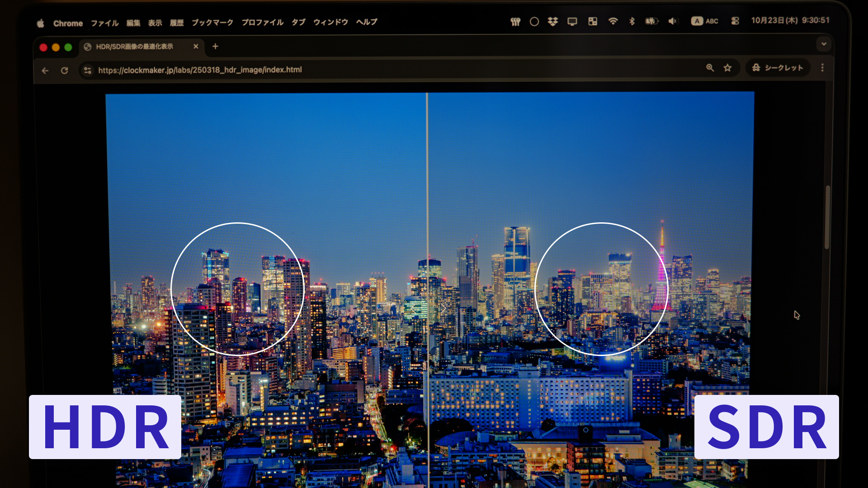868x488 pixels.
Task: Open Chrome three-dot menu
Action: tap(822, 68)
